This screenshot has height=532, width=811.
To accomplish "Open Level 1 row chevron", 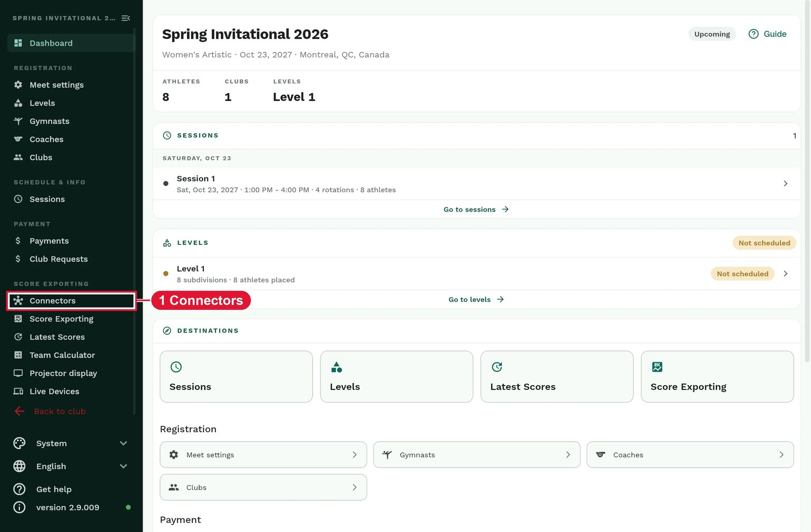I will pyautogui.click(x=786, y=273).
